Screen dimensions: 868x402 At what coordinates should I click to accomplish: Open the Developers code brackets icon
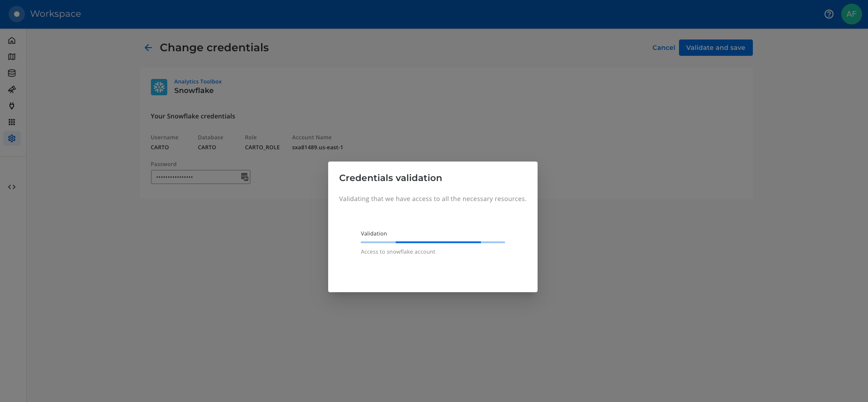click(x=12, y=187)
